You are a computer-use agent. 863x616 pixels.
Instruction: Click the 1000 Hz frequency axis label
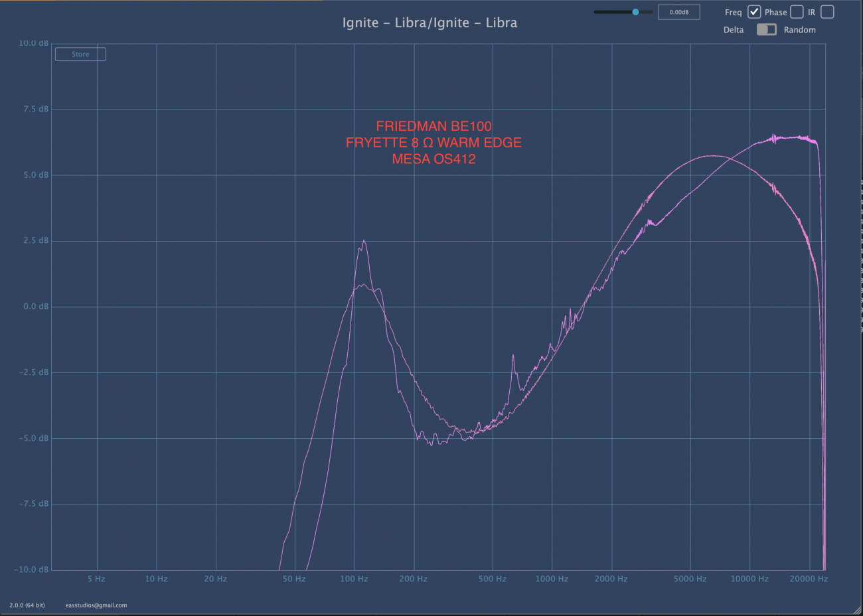552,579
